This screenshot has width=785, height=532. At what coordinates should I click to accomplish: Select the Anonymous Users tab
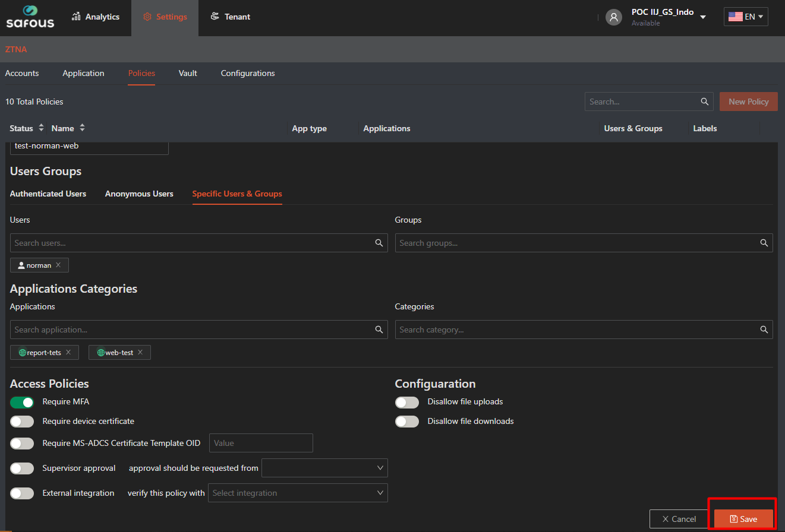point(139,194)
